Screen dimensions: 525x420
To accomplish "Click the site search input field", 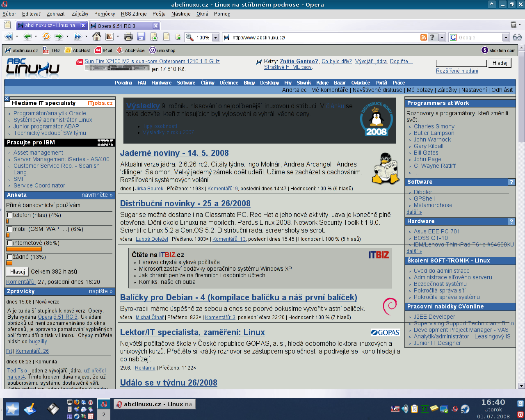I will 461,63.
